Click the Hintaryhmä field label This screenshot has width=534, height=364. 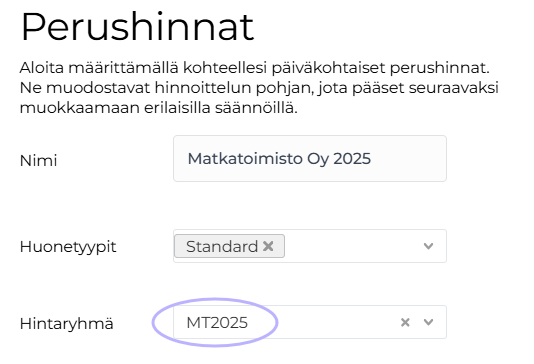(66, 323)
